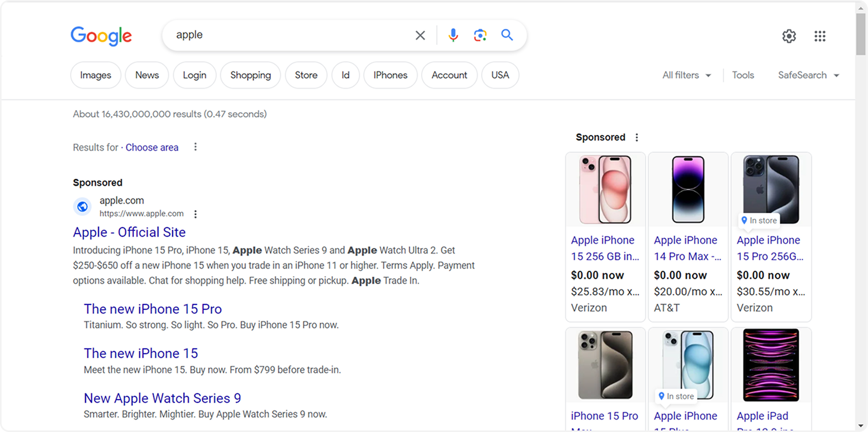Open Apple iPhone 15 Pro 256G listing title
The image size is (868, 432).
(x=770, y=248)
